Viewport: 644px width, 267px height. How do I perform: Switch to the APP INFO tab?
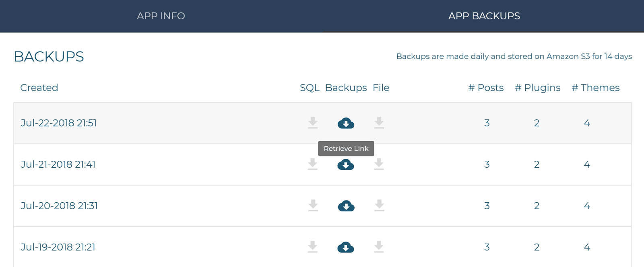(x=160, y=16)
